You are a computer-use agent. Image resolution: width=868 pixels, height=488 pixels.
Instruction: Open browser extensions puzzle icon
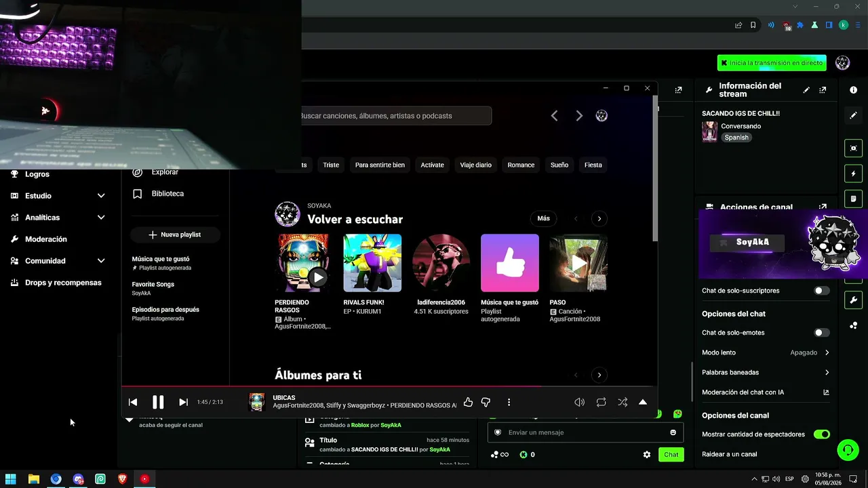[x=800, y=25]
